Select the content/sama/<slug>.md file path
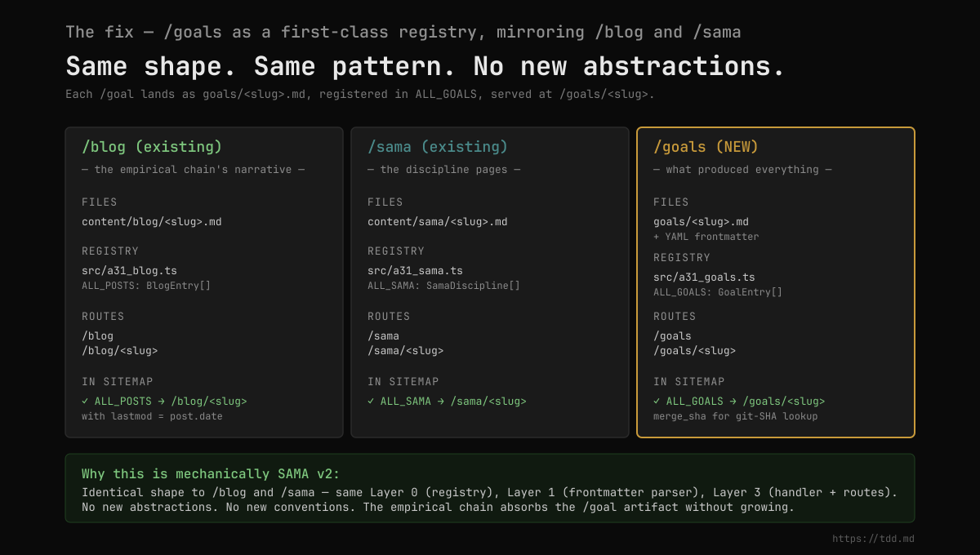 [438, 222]
